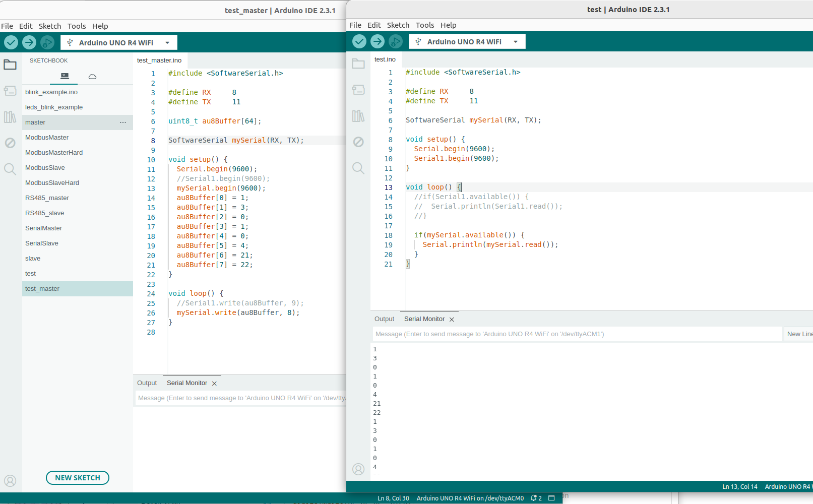Image resolution: width=813 pixels, height=504 pixels.
Task: Open Edit menu in test window
Action: click(x=374, y=25)
